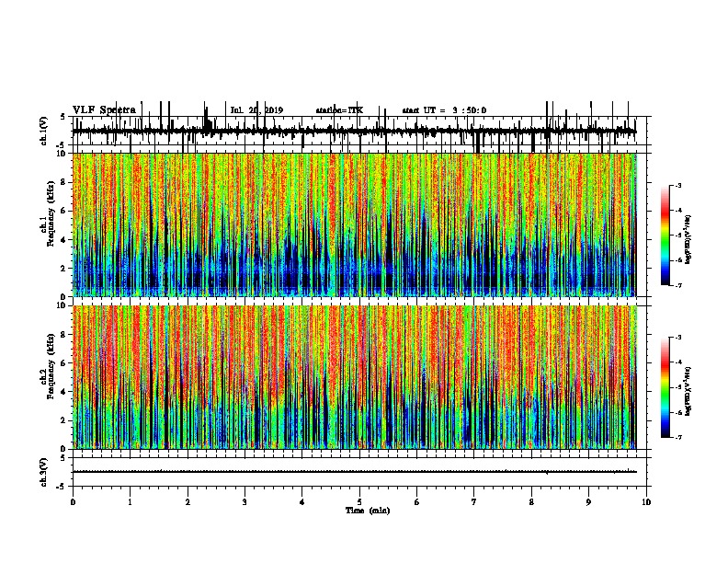This screenshot has height=563, width=728.
Task: Click inside the ch.2 spectrogram panel
Action: tap(354, 377)
